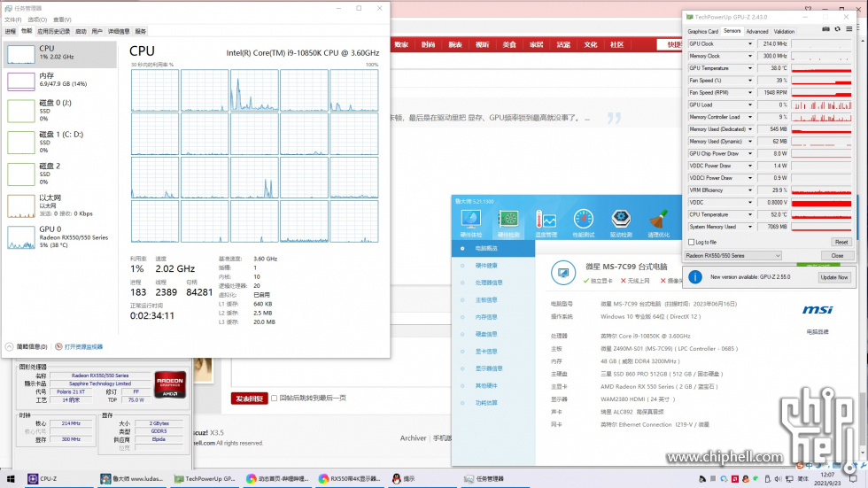
Task: Open 硬件体检 in Ludashi toolbar
Action: pos(471,223)
